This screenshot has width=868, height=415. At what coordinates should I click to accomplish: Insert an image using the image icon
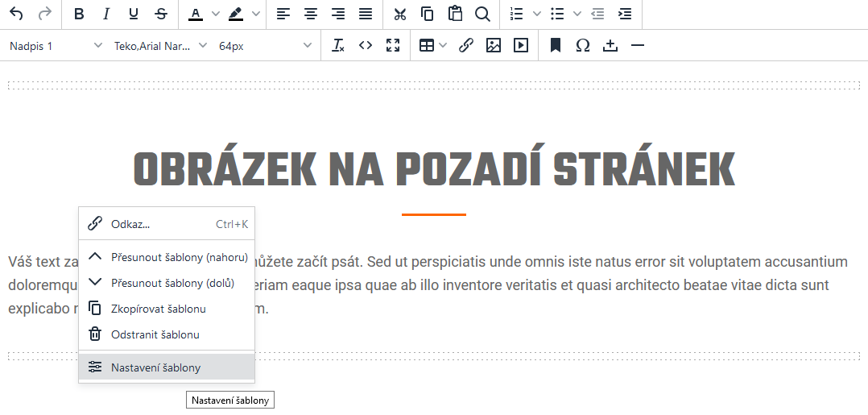click(494, 46)
